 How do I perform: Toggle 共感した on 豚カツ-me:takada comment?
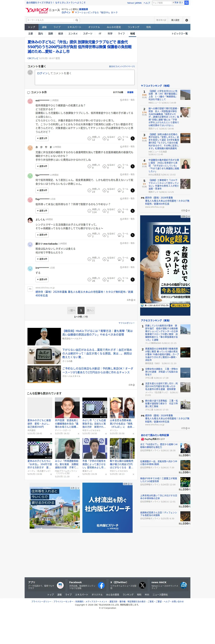pos(89,259)
